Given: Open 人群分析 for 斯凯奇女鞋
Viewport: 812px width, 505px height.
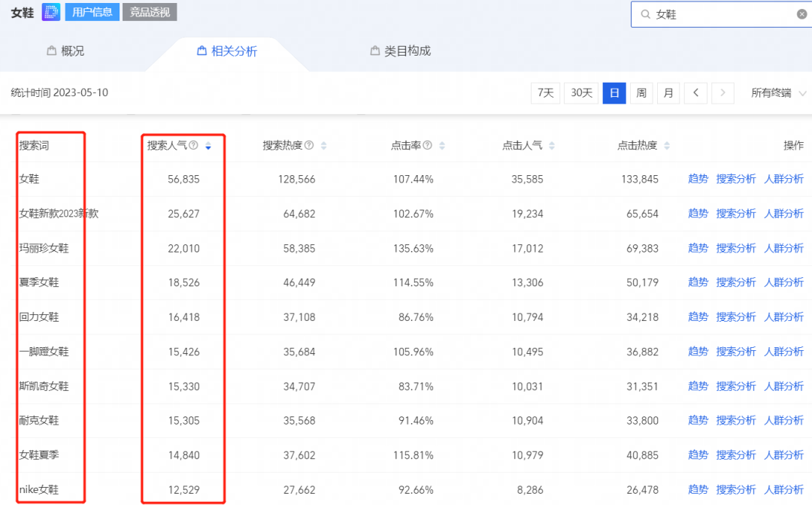Looking at the screenshot, I should pyautogui.click(x=783, y=386).
